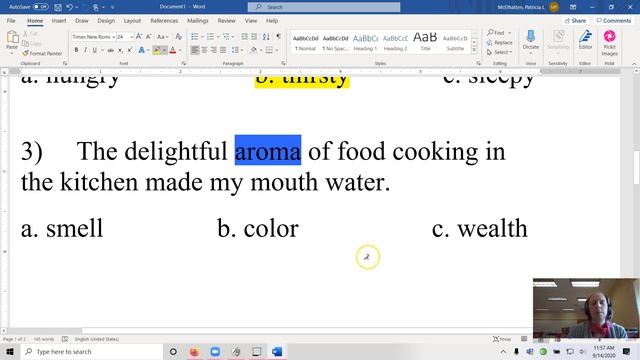The height and width of the screenshot is (360, 640).
Task: Apply the Normal style
Action: coord(305,42)
